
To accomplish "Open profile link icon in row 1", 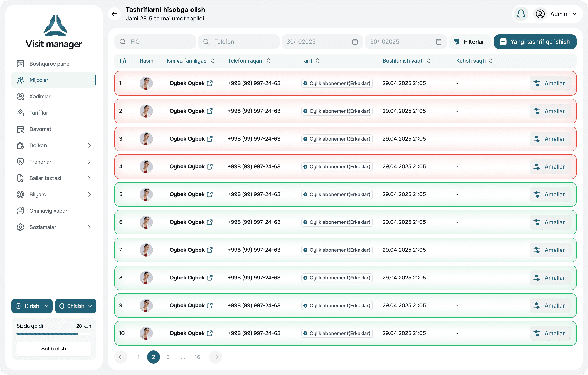I will pyautogui.click(x=209, y=83).
